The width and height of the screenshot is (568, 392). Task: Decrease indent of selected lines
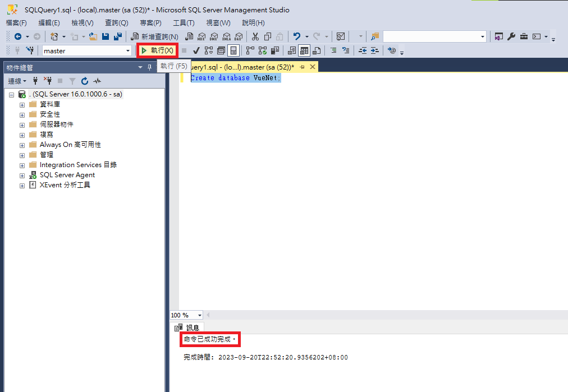tap(363, 50)
